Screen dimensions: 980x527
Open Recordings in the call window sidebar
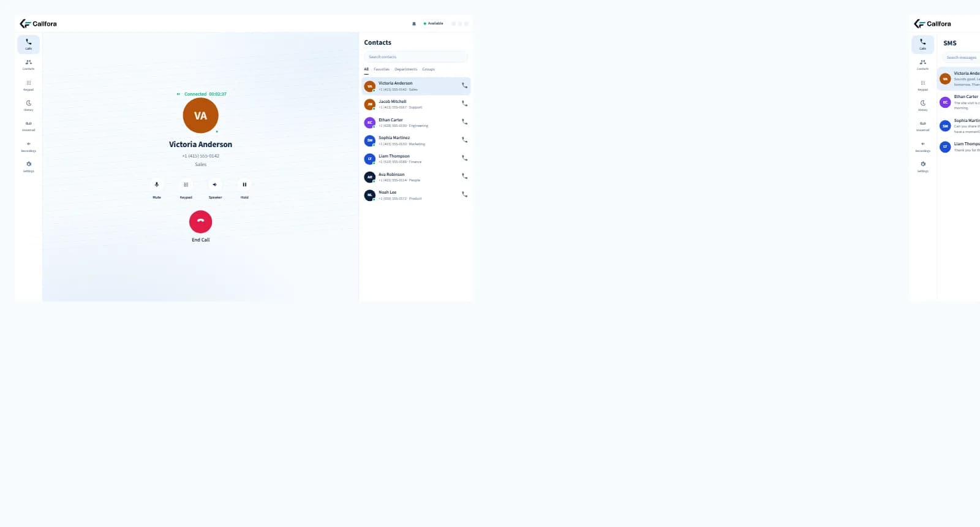28,146
